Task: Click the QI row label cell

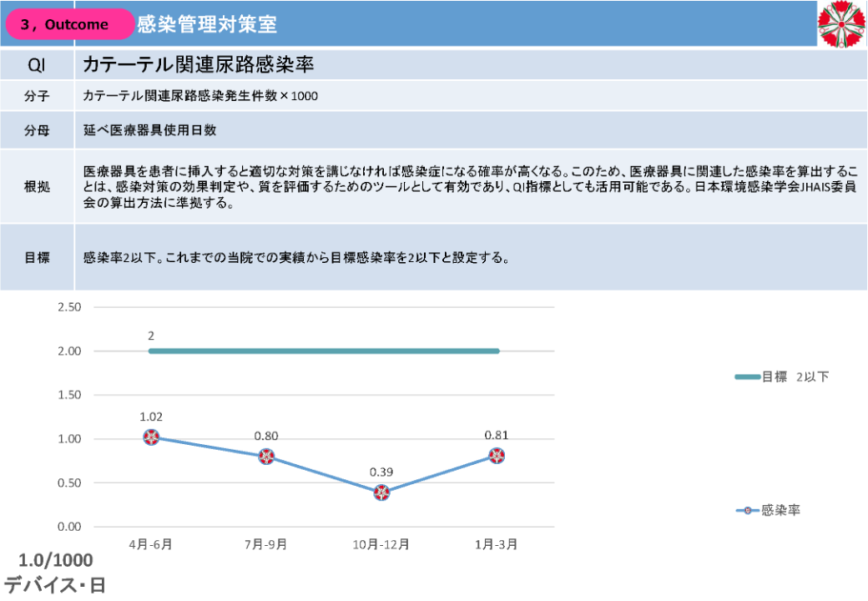Action: click(37, 64)
